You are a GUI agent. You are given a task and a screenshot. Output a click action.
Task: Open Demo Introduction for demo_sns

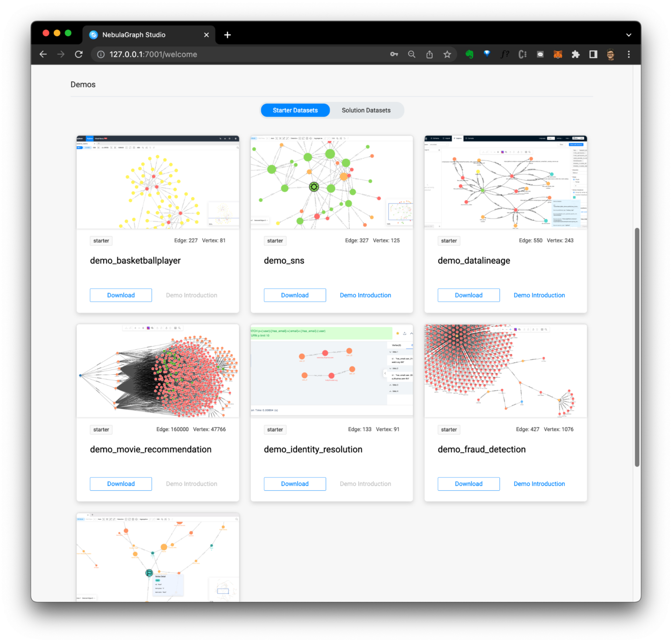(x=365, y=295)
